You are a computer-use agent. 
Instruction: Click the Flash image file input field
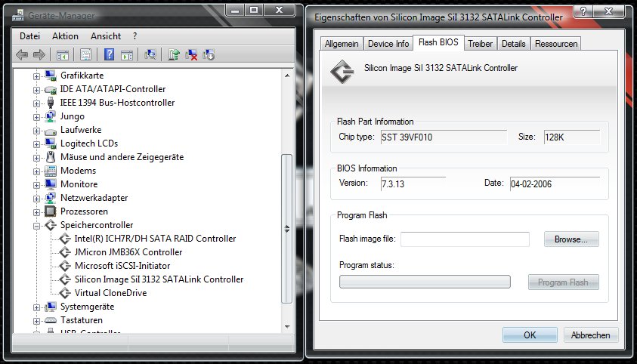click(x=465, y=239)
